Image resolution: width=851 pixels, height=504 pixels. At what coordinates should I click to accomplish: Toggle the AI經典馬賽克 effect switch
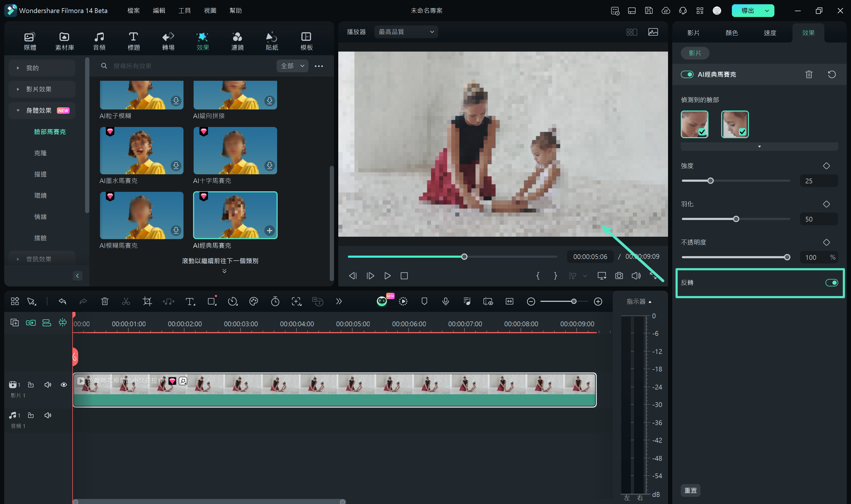[x=687, y=74]
